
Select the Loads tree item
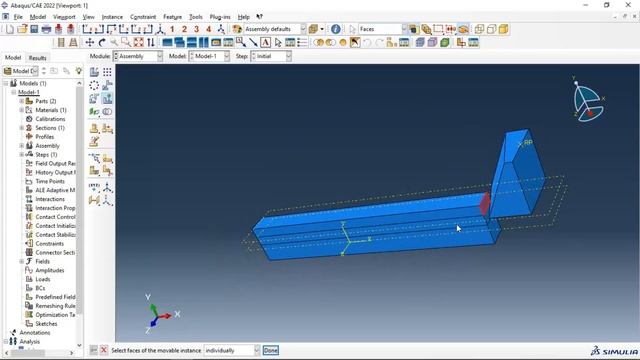tap(43, 279)
